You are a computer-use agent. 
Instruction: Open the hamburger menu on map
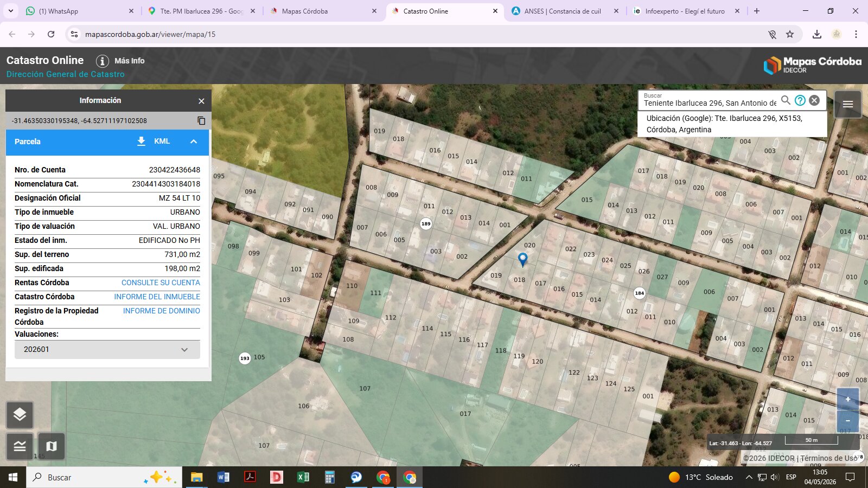click(848, 104)
